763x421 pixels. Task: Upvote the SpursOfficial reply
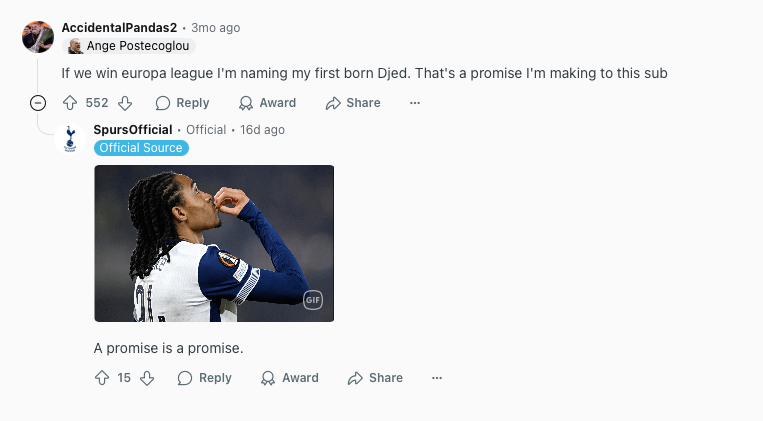[102, 378]
